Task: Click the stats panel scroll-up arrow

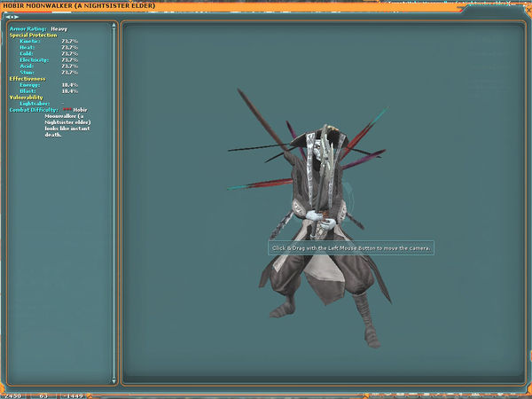Action: [114, 25]
